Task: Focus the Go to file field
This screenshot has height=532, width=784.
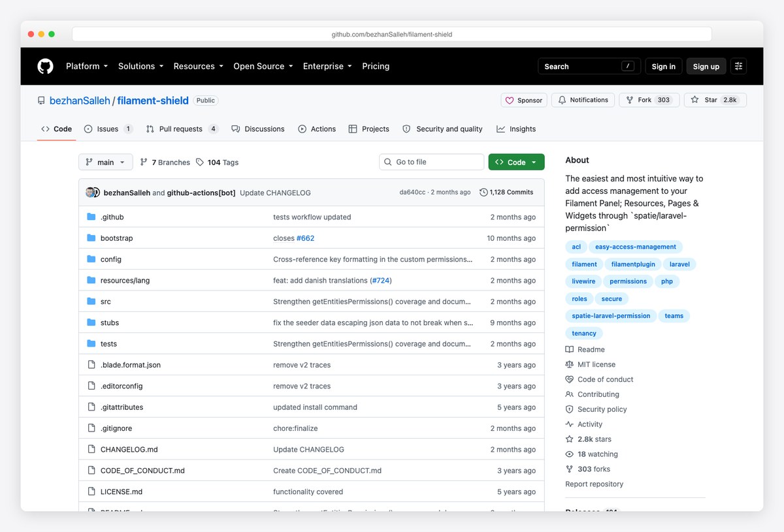Action: 431,162
